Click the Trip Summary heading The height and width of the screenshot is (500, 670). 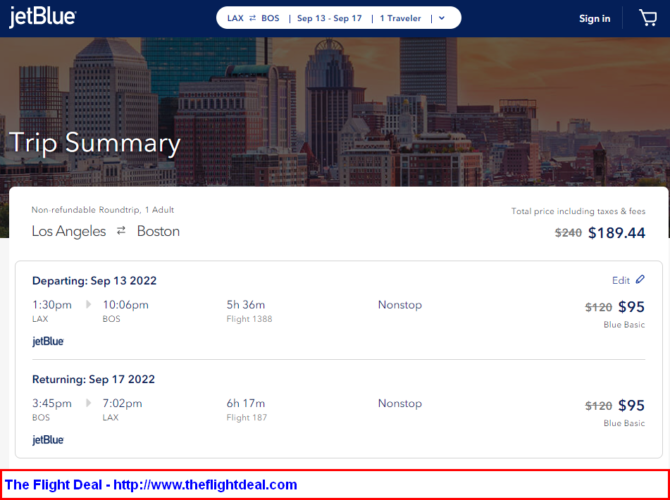pos(94,143)
